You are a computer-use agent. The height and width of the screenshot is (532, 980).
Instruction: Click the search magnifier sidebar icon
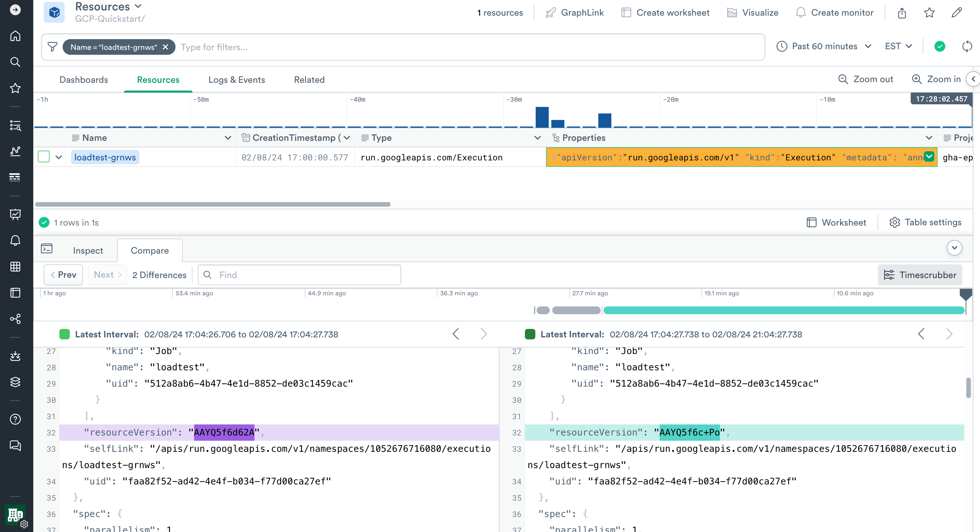pos(15,62)
